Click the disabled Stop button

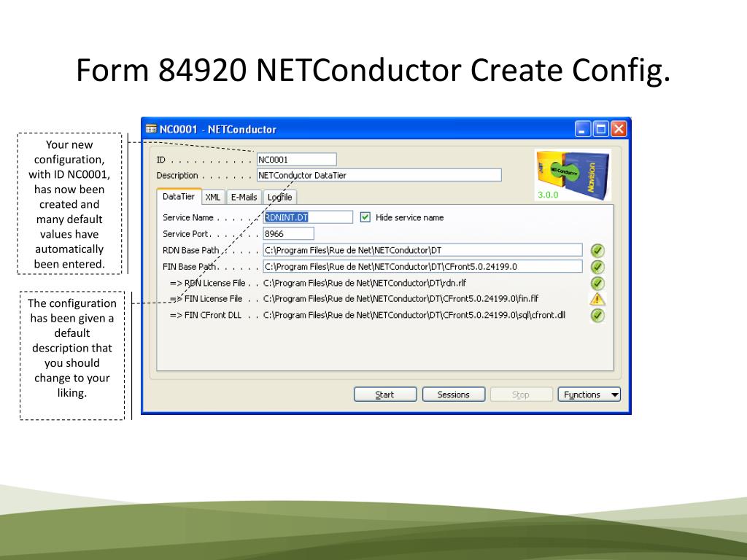click(x=521, y=394)
